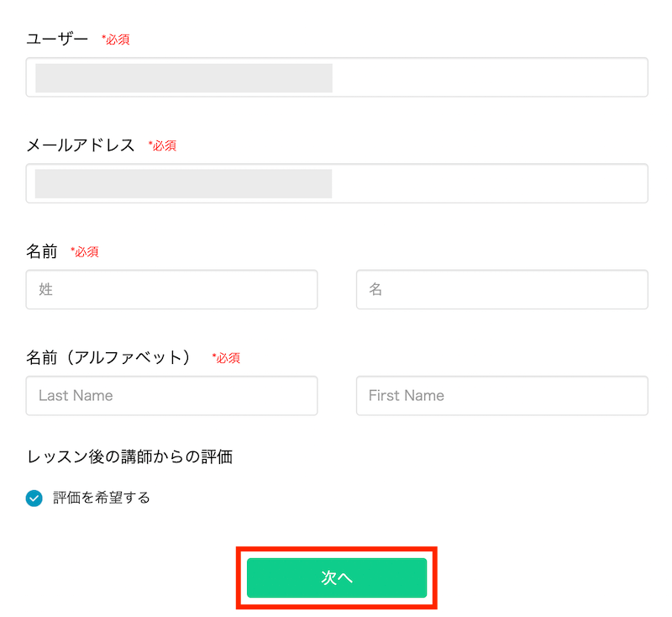
Task: Click into the Last Name field
Action: point(171,395)
